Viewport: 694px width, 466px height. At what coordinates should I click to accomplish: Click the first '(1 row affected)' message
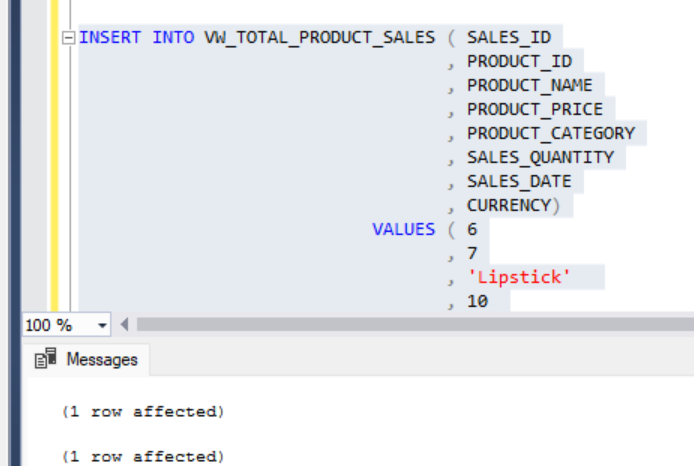tap(143, 411)
